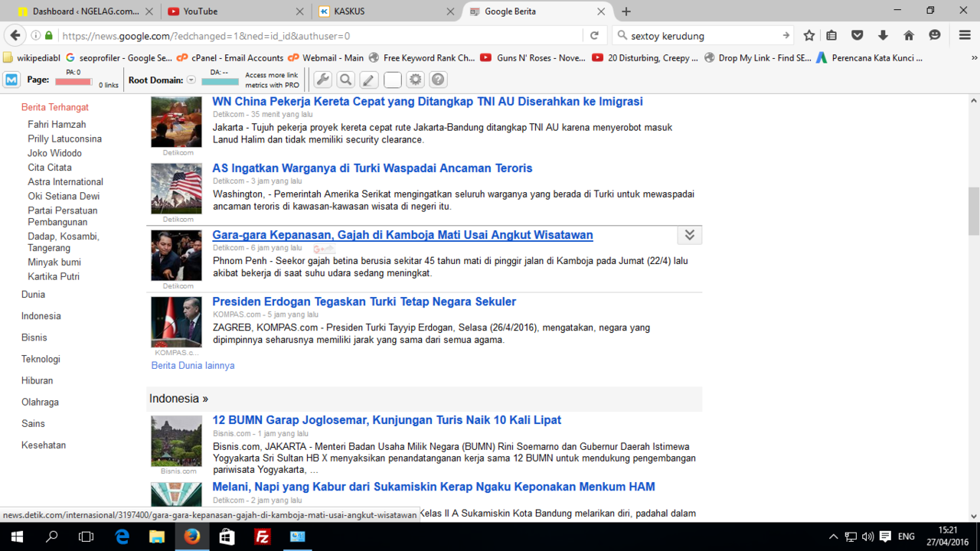Reload the Google Berita page
This screenshot has height=551, width=980.
pyautogui.click(x=594, y=35)
